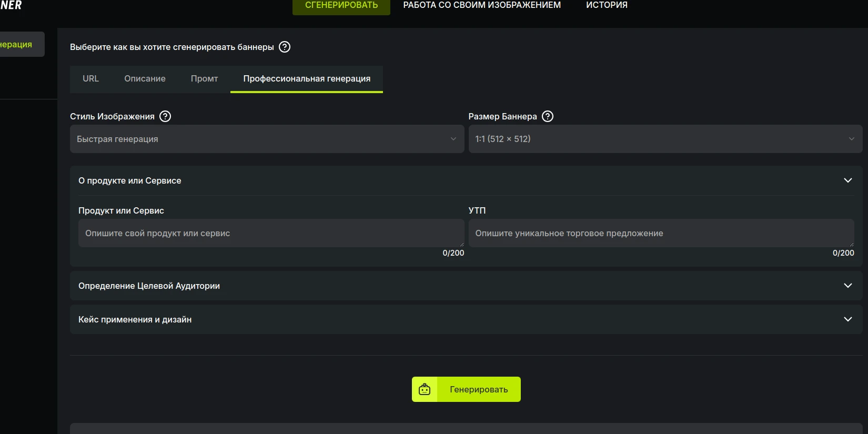Expand Кейс применения и дизайн section
Screen dimensions: 868x434
coord(847,319)
